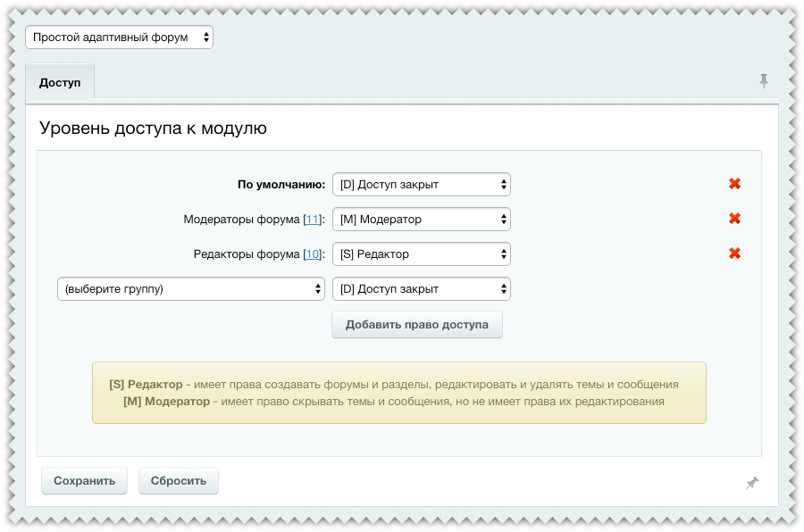Click the «Уровень доступа к модулю» heading
The width and height of the screenshot is (804, 532).
pyautogui.click(x=152, y=128)
